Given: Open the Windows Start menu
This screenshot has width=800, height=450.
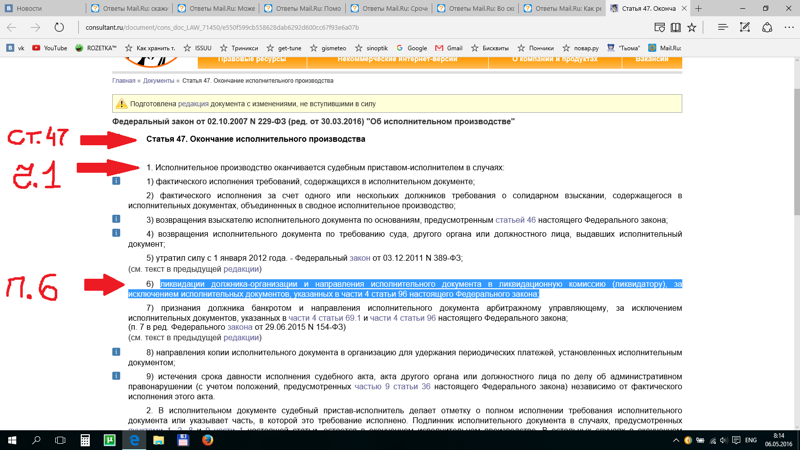Looking at the screenshot, I should 12,440.
